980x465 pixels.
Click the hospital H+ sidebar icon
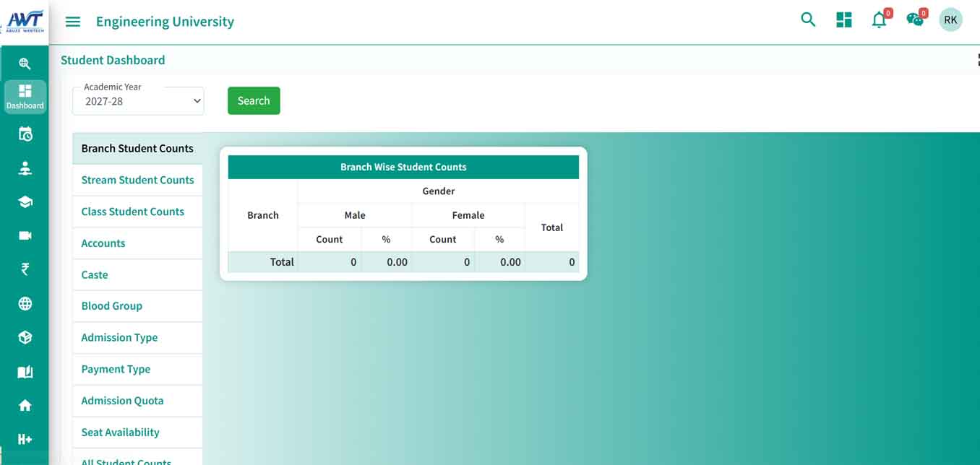point(25,439)
